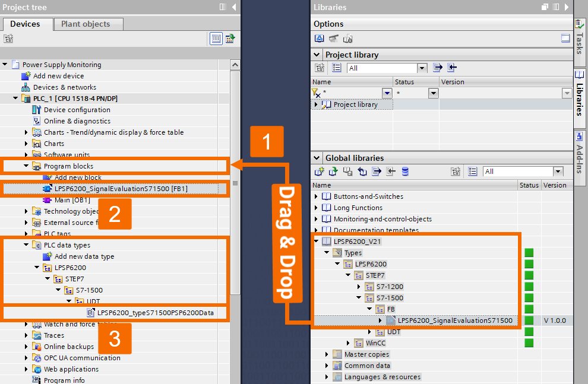Click the first icon right of the Project library All filter

(x=438, y=68)
